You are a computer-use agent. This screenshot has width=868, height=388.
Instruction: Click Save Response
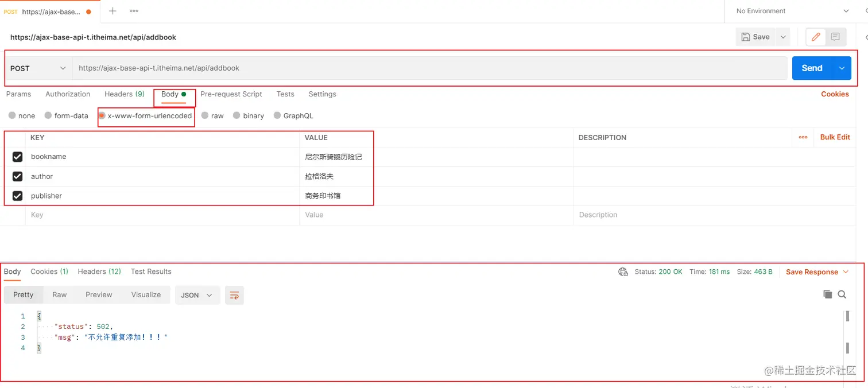(x=812, y=272)
